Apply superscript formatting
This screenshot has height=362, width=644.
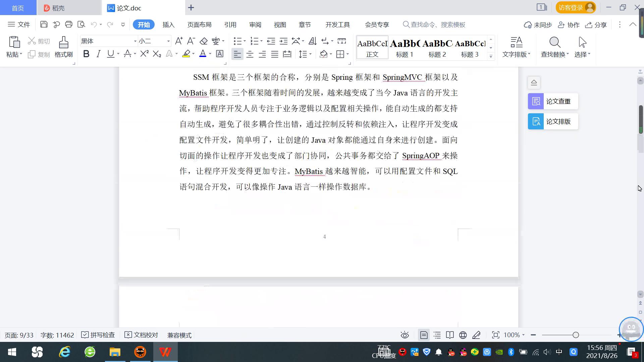(x=144, y=54)
